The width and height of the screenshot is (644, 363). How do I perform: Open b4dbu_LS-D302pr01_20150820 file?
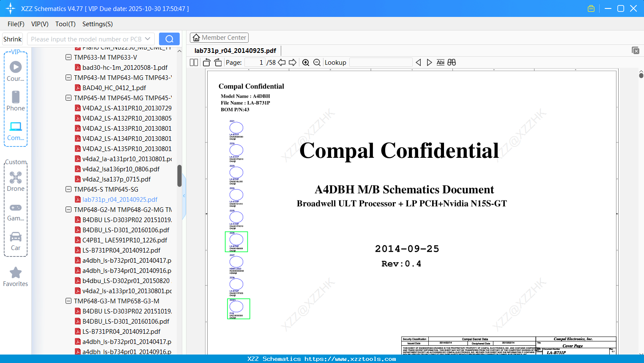[x=126, y=280]
